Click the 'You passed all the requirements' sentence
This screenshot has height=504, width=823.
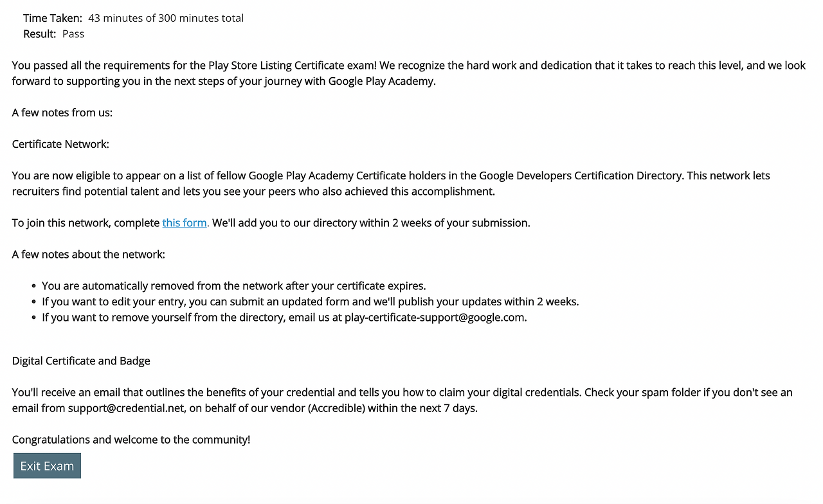point(195,66)
